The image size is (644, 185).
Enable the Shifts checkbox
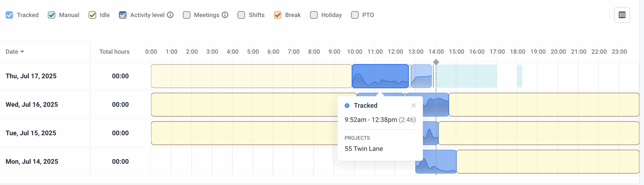241,15
